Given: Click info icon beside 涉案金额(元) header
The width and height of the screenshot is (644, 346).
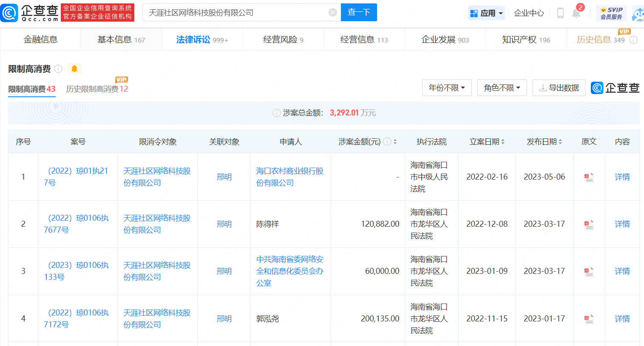Looking at the screenshot, I should [387, 141].
